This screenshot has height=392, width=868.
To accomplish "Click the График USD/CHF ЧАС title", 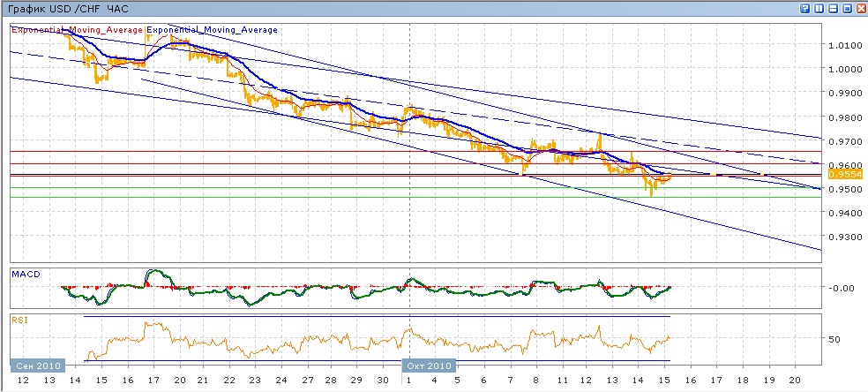I will click(66, 8).
